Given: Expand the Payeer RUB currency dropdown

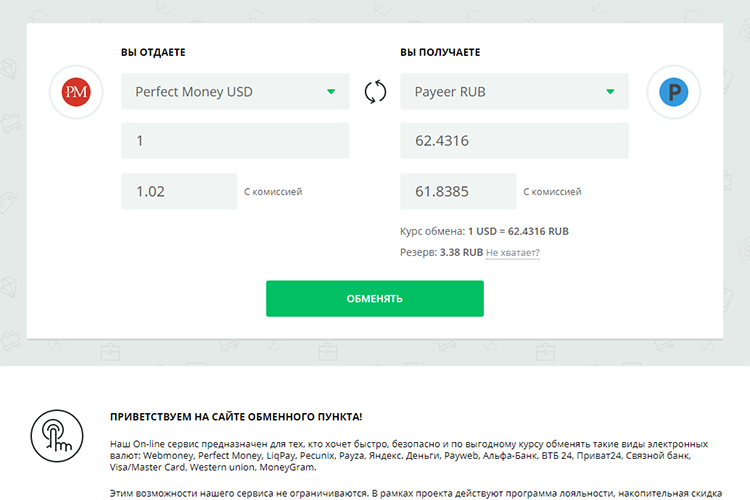Looking at the screenshot, I should pos(514,92).
